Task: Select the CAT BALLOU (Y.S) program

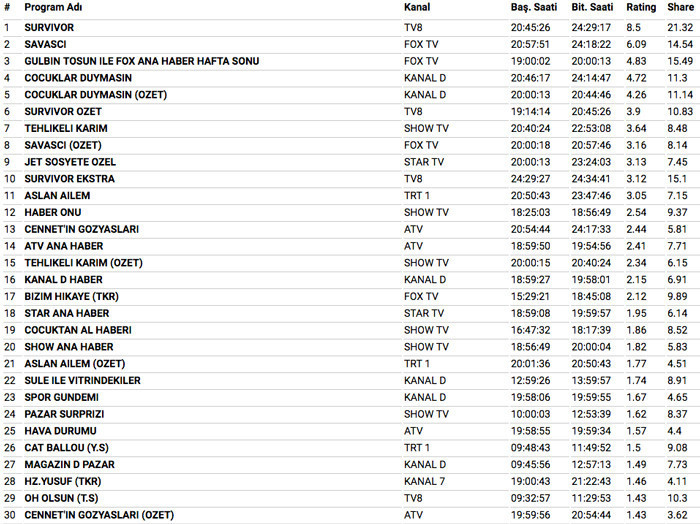Action: pyautogui.click(x=66, y=448)
